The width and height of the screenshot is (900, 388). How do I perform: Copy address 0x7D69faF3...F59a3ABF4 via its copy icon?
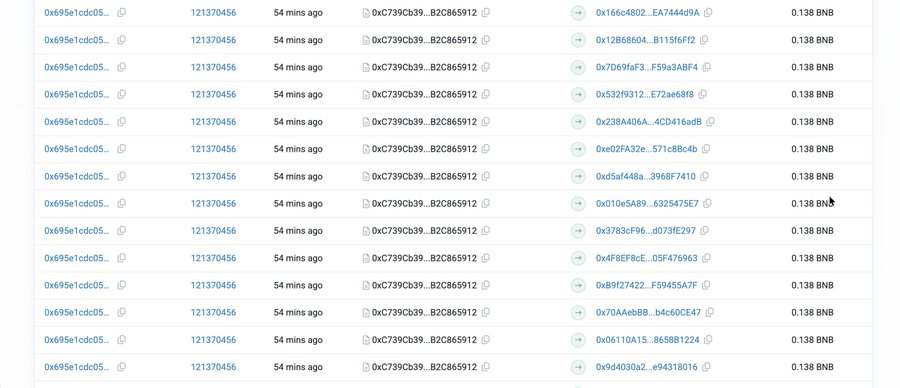pyautogui.click(x=707, y=67)
